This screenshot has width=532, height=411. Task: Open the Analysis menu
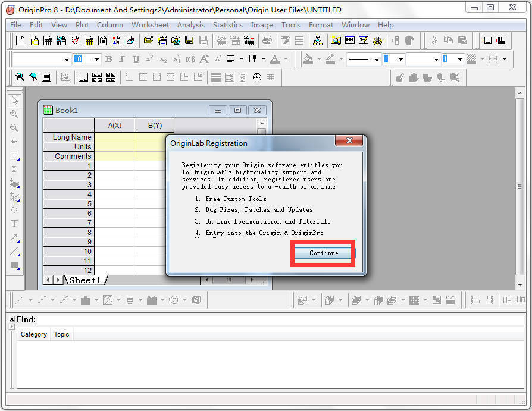point(190,24)
